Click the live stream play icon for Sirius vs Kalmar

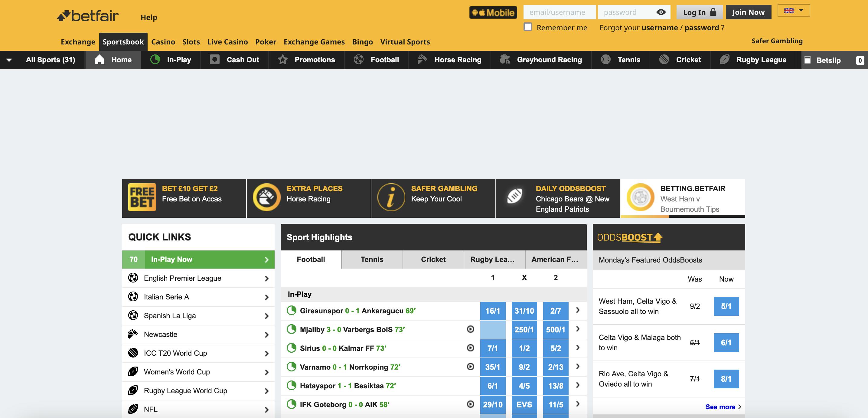tap(470, 348)
